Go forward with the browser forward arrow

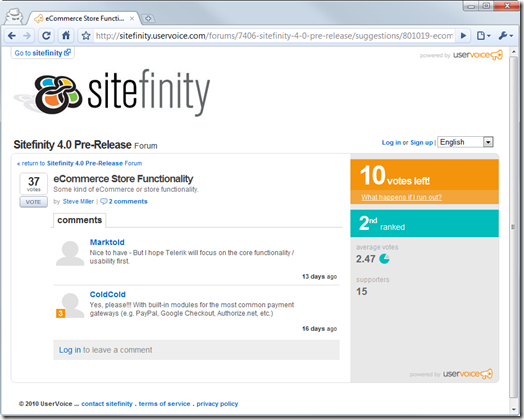pos(27,35)
